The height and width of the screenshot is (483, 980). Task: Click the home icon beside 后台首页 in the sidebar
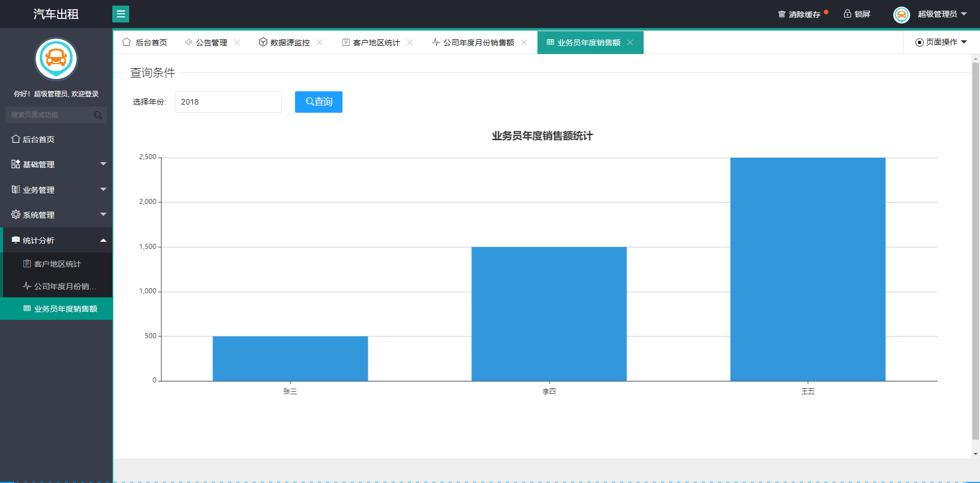pos(16,139)
